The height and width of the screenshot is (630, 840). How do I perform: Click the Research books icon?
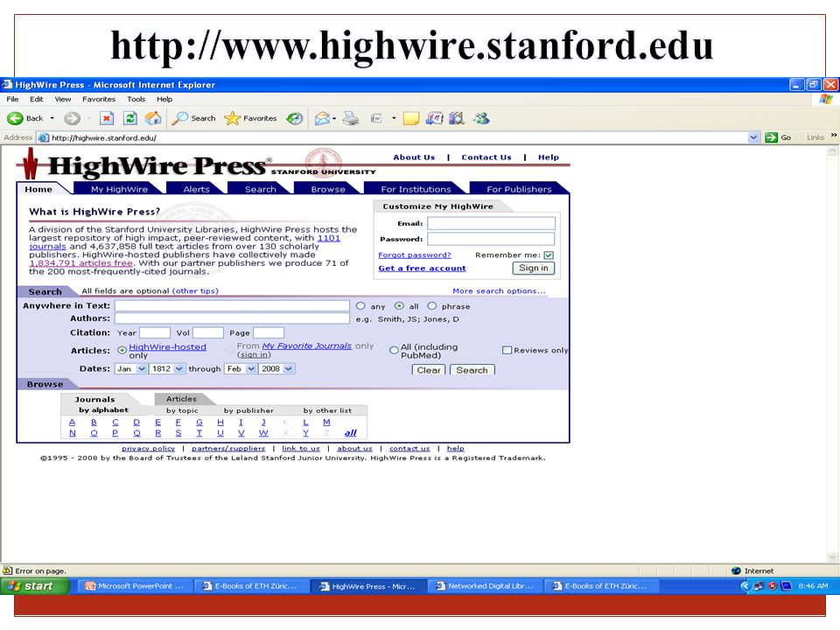[457, 118]
